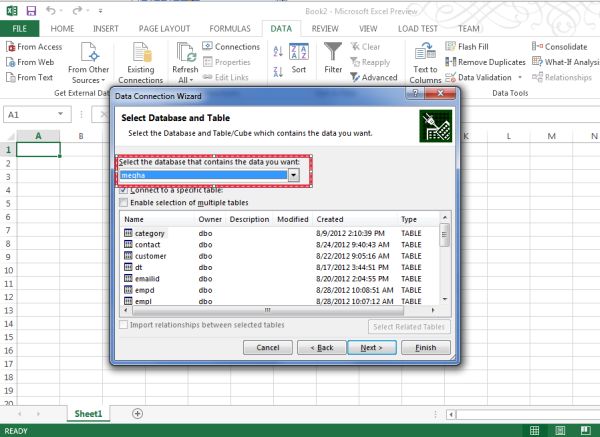Switch to the REVIEW tab
This screenshot has width=600, height=437.
(325, 29)
